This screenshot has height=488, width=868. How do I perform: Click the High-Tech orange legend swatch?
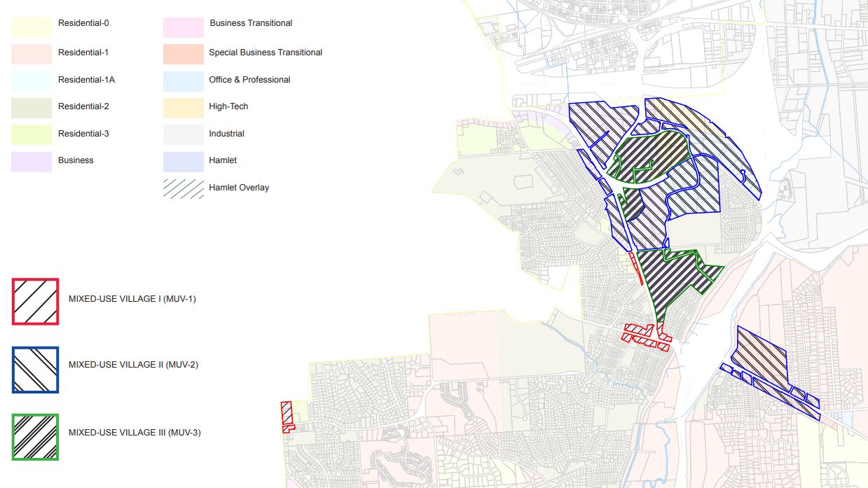[x=184, y=108]
